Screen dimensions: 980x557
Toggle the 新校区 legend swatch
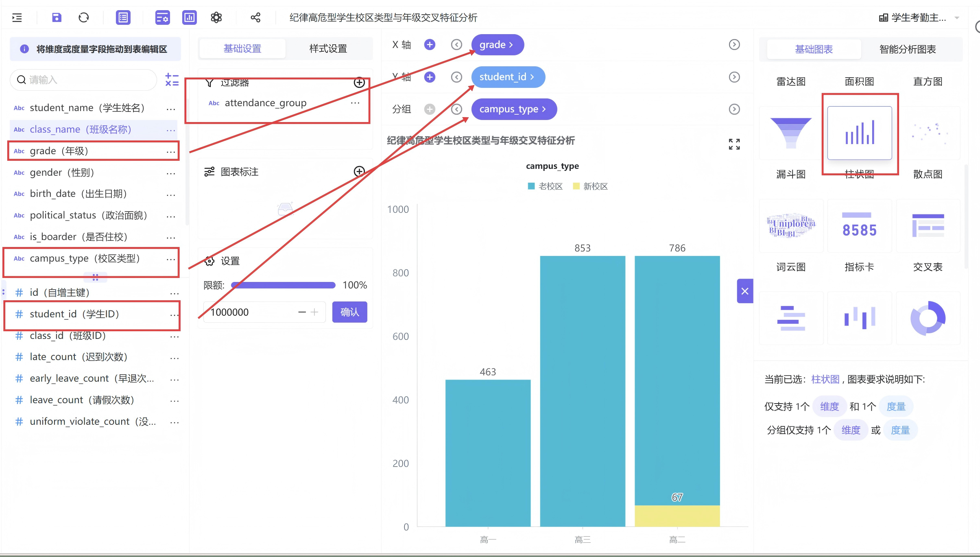(x=576, y=186)
